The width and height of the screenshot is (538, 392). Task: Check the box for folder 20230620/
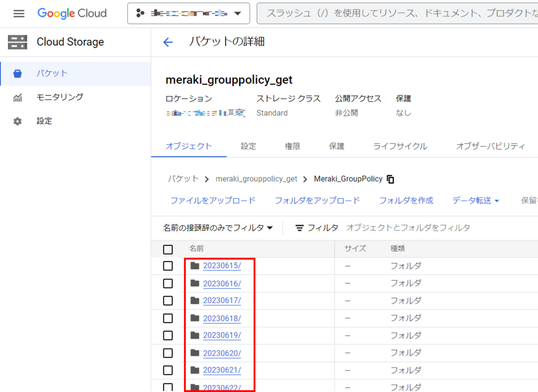coord(168,353)
